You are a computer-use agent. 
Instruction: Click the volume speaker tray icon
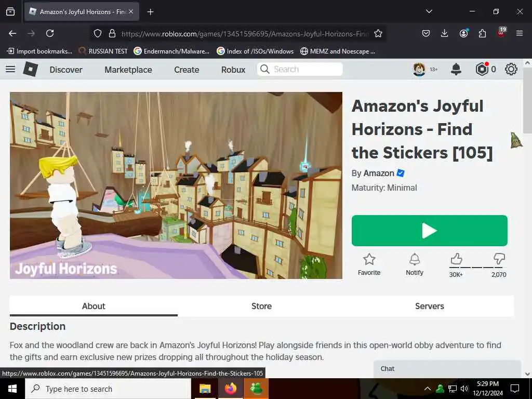click(x=464, y=389)
